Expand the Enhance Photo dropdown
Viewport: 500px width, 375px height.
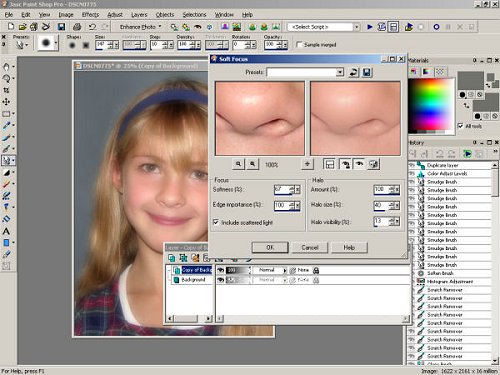tap(160, 26)
